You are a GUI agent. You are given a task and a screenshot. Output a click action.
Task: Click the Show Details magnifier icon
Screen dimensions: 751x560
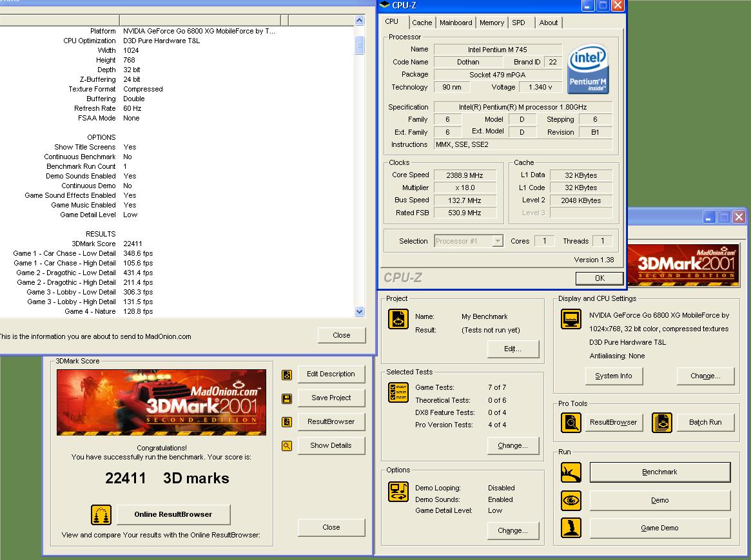pyautogui.click(x=287, y=446)
